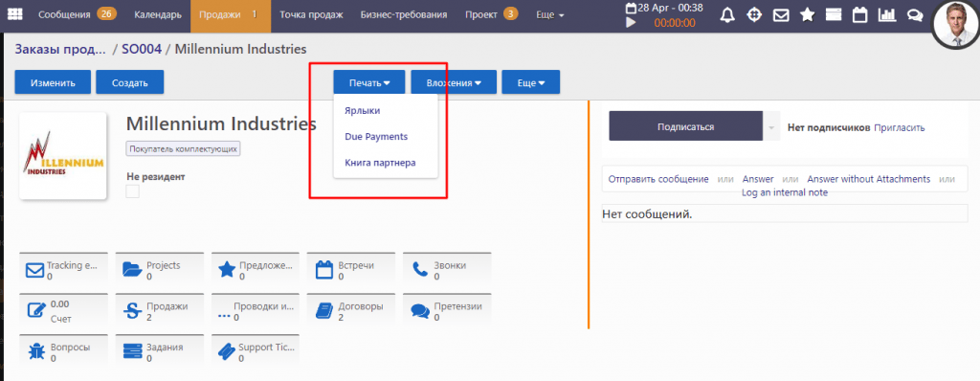This screenshot has height=381, width=980.
Task: Open the Еще action dropdown button
Action: coord(530,82)
